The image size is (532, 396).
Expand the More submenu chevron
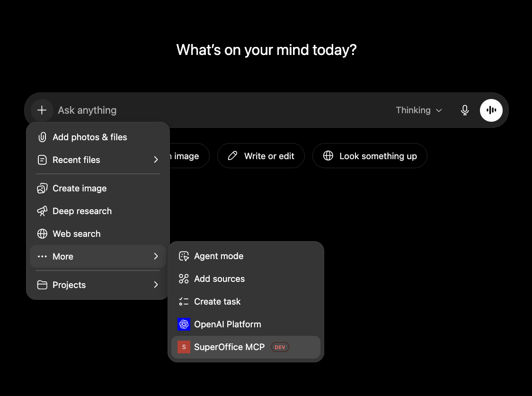[x=156, y=256]
